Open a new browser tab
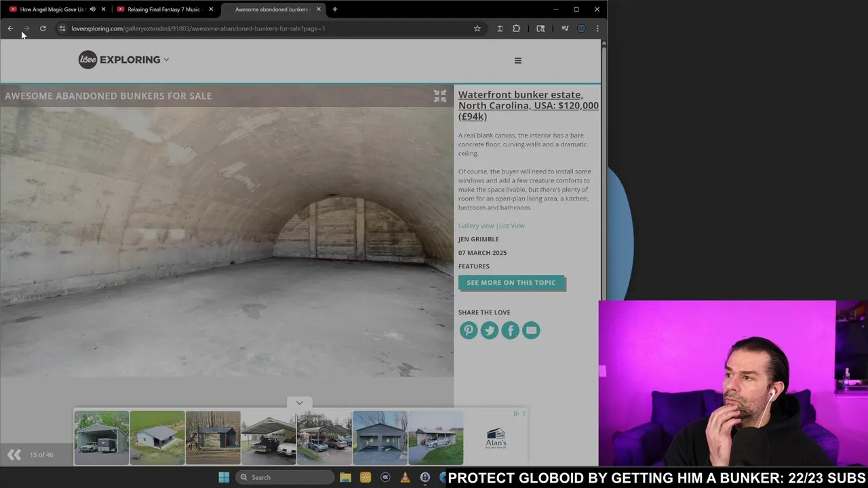 [335, 9]
